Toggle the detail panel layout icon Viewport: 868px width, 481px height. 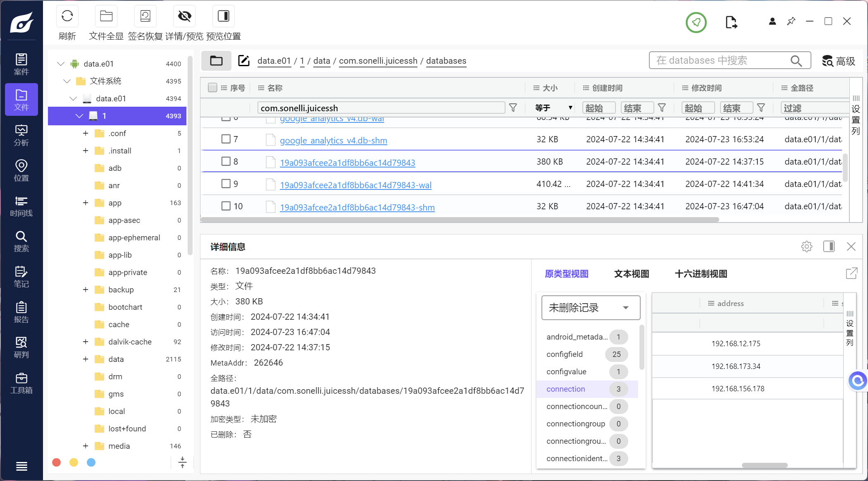point(829,246)
